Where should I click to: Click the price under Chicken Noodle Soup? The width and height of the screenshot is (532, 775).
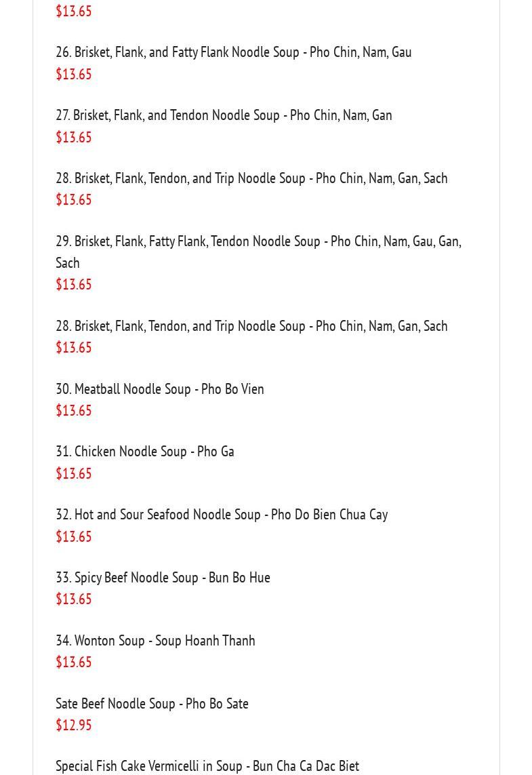[74, 473]
